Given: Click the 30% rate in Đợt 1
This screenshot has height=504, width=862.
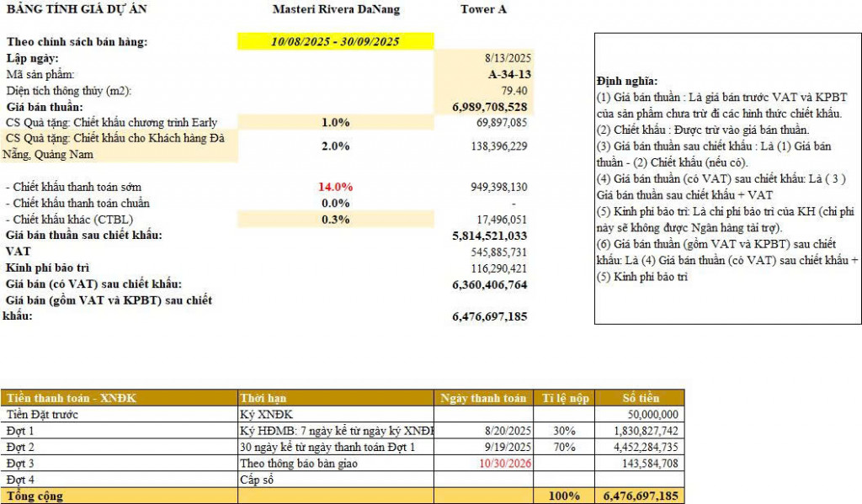Looking at the screenshot, I should coord(564,431).
